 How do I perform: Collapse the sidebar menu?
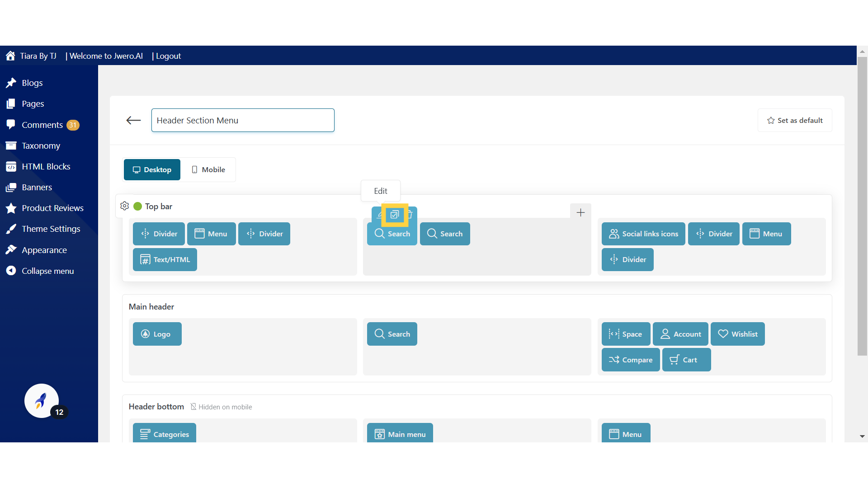click(47, 271)
